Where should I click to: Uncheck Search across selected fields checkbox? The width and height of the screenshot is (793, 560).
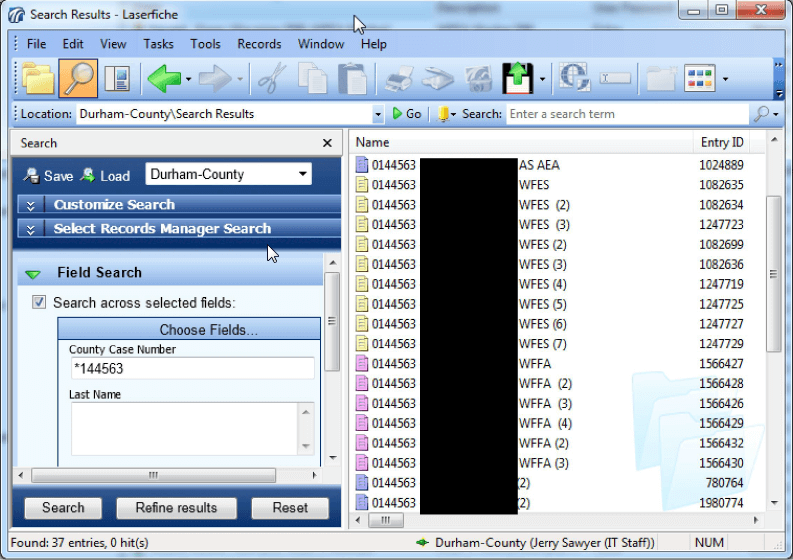point(39,302)
